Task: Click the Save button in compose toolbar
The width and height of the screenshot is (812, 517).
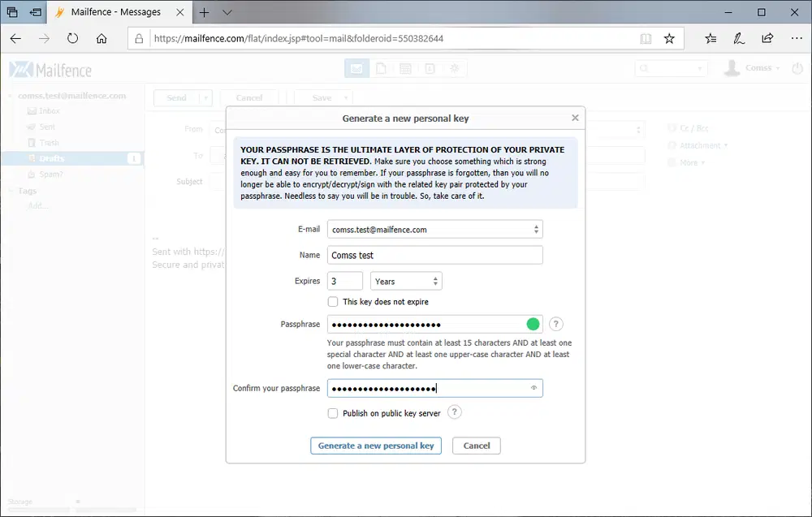Action: (x=322, y=98)
